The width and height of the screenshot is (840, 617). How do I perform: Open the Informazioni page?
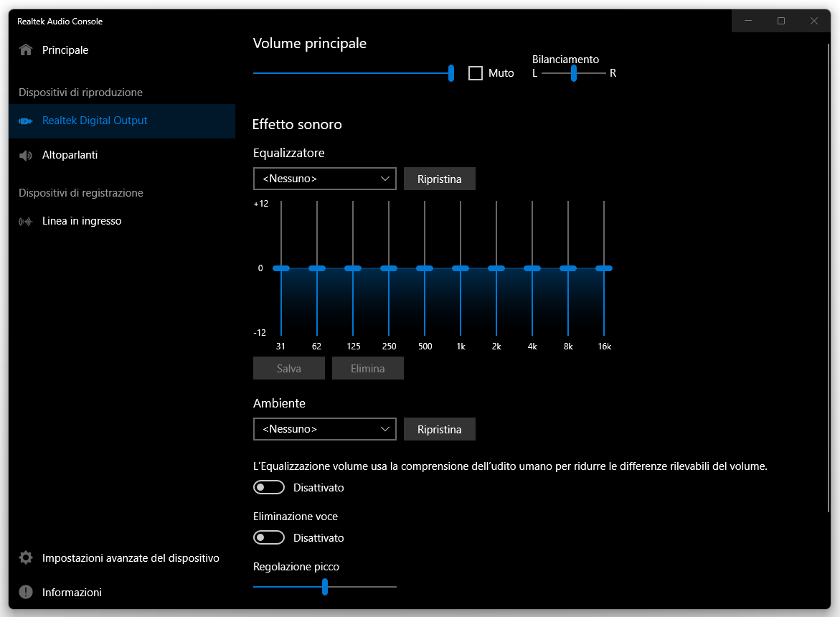pos(122,593)
